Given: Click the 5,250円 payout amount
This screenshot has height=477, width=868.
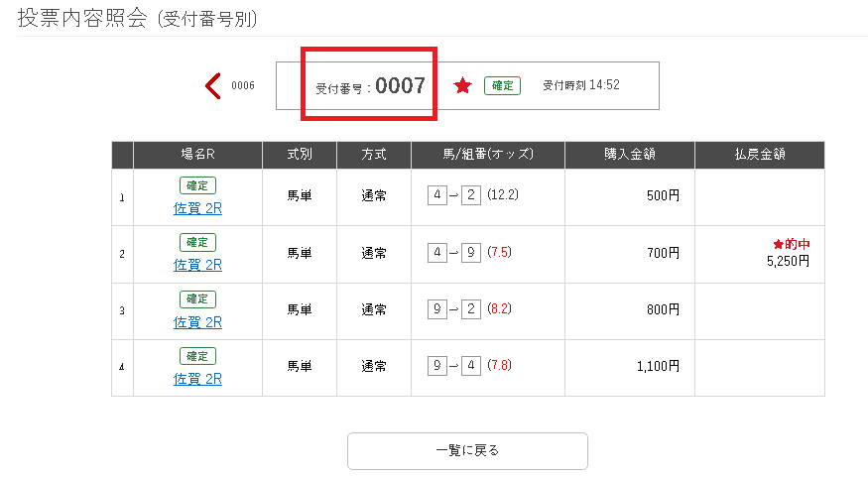Looking at the screenshot, I should pyautogui.click(x=788, y=261).
